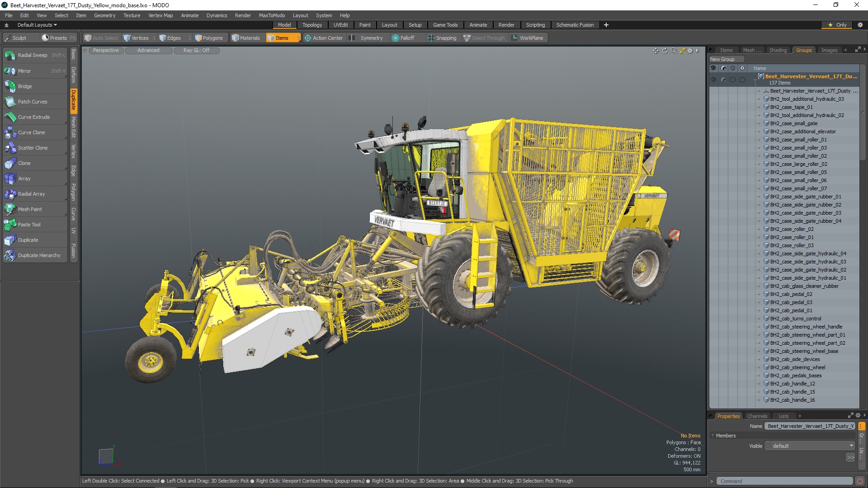The height and width of the screenshot is (488, 868).
Task: Expand viewport options arrow
Action: [x=698, y=51]
